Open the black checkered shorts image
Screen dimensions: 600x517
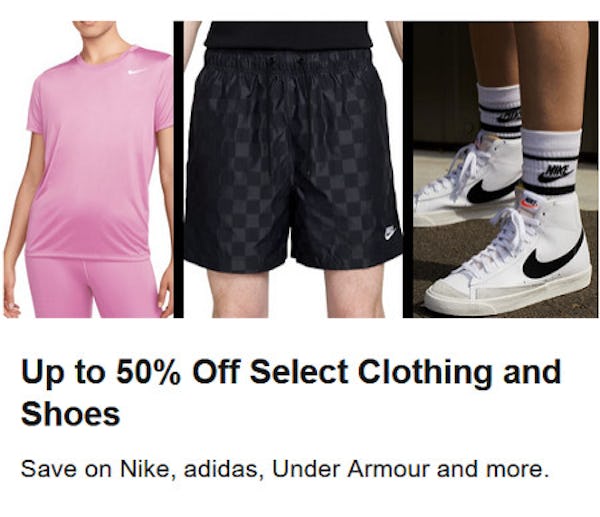(x=293, y=169)
